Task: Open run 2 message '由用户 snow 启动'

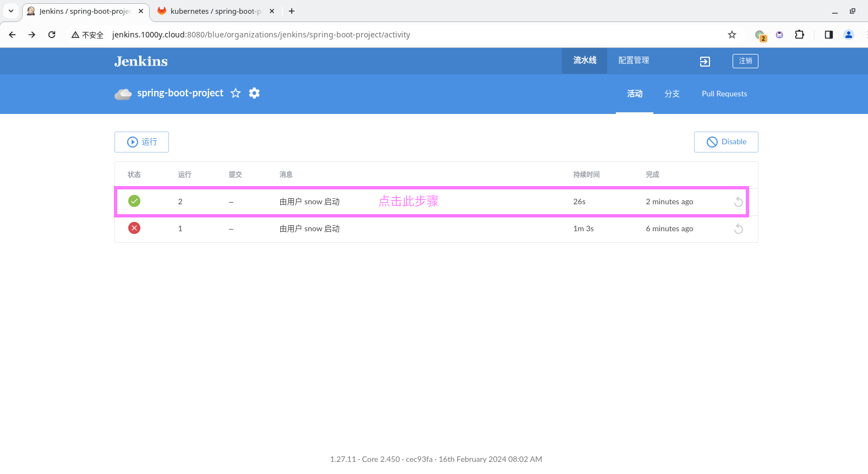Action: coord(309,201)
